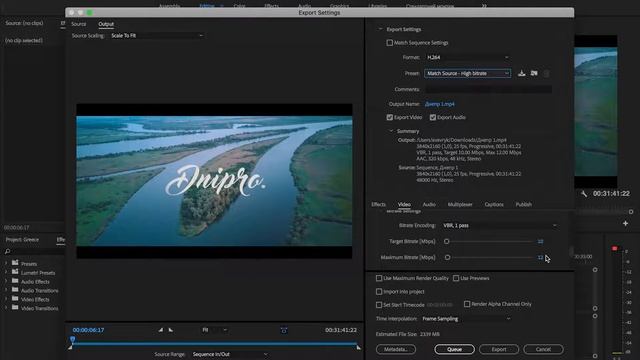This screenshot has width=640, height=360.
Task: Enable the Use Previews checkbox
Action: click(456, 278)
